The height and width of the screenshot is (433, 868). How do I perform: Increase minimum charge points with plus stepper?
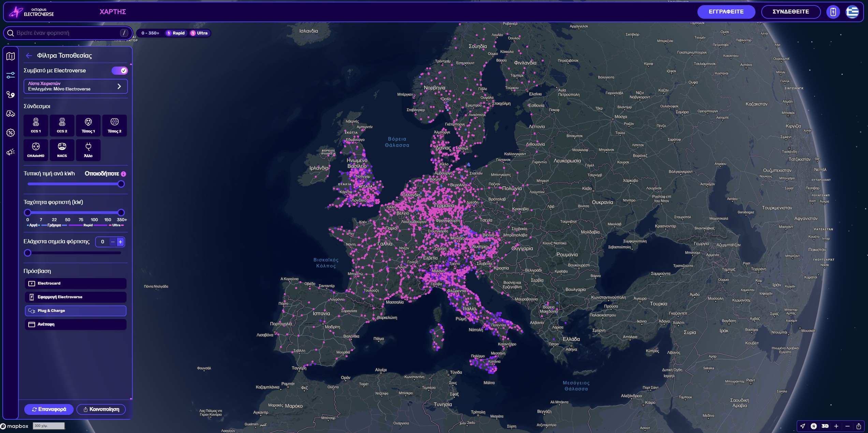[x=120, y=242]
